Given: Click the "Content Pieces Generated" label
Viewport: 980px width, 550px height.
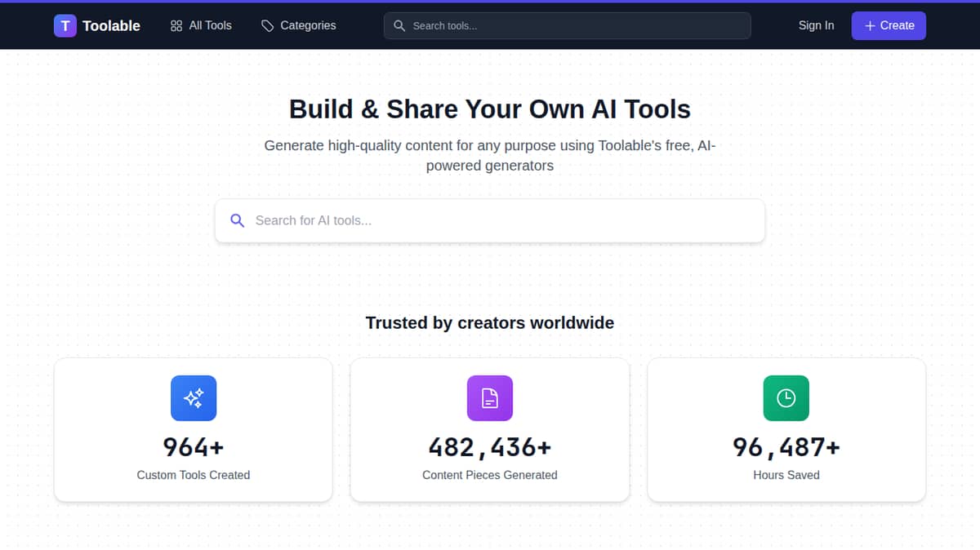Looking at the screenshot, I should (x=490, y=475).
